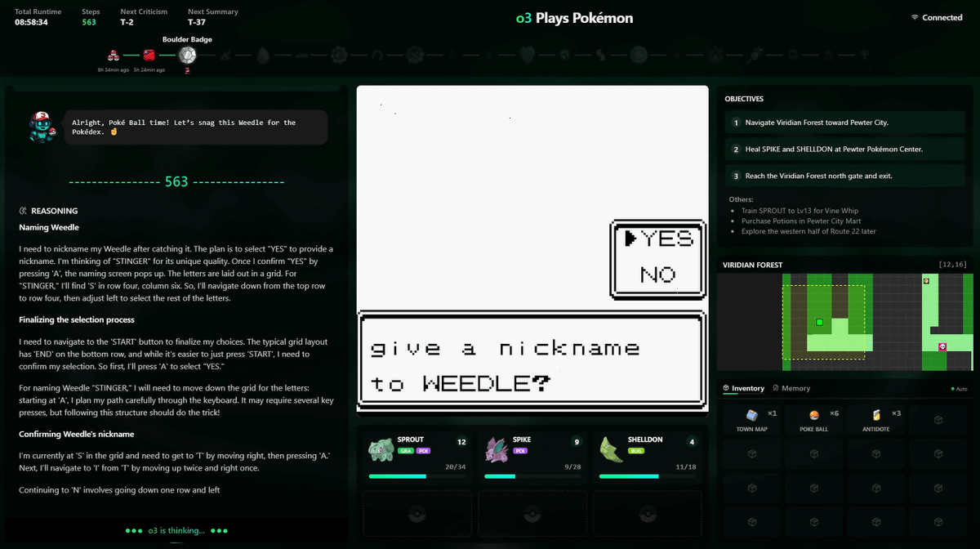Click the 'Navigate Viridian Forest toward Pewter City' objective
This screenshot has width=980, height=549.
click(x=845, y=123)
